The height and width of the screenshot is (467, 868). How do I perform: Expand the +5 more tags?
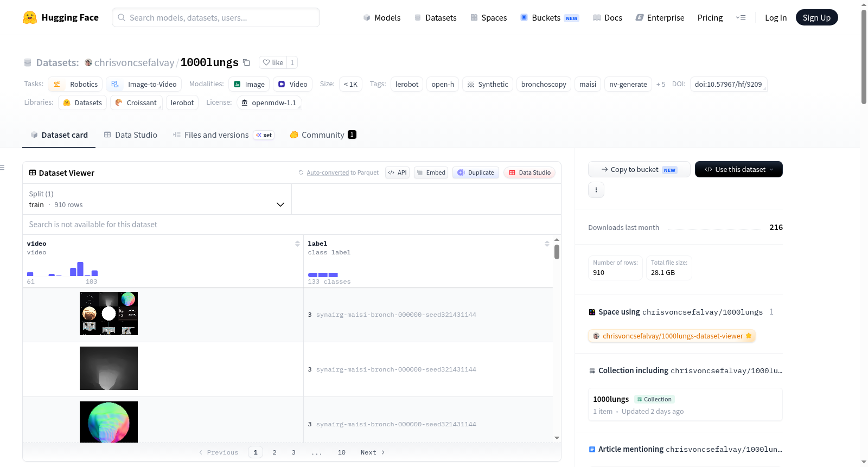[661, 84]
